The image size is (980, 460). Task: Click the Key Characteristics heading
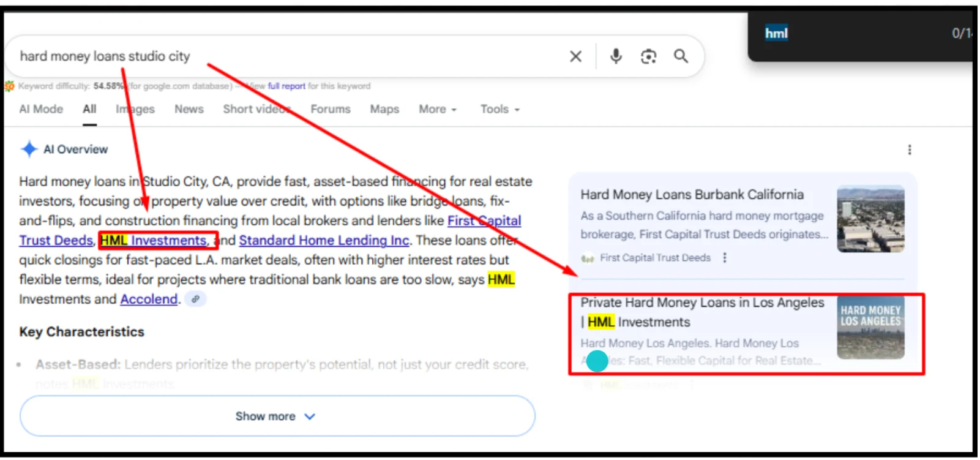point(81,332)
